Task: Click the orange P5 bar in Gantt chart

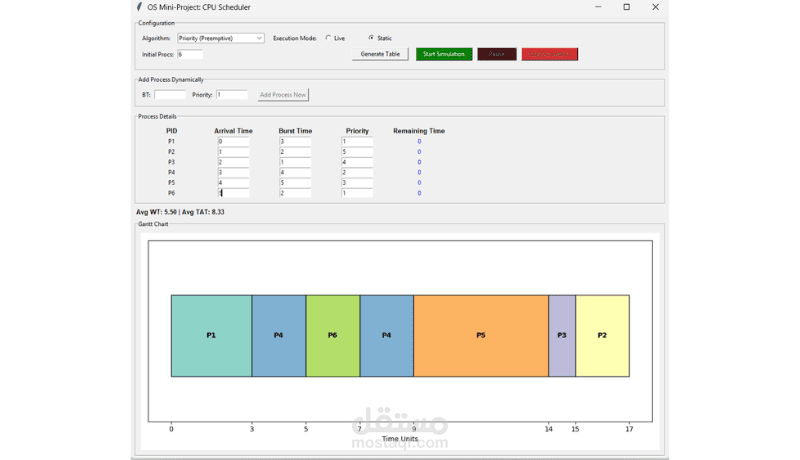Action: [481, 336]
